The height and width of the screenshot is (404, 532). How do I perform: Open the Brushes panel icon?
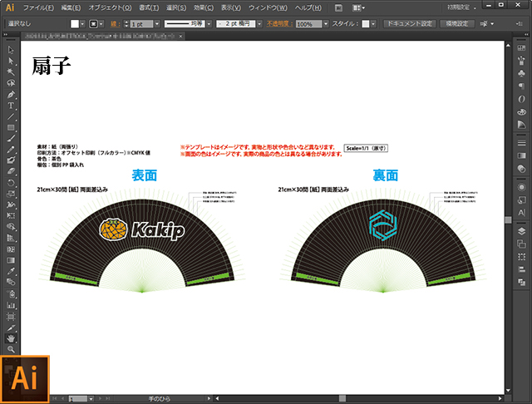coord(521,61)
